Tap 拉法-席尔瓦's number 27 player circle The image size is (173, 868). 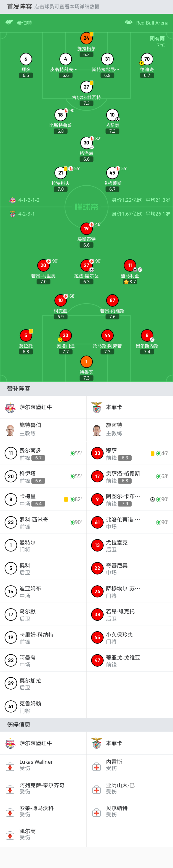pyautogui.click(x=86, y=265)
